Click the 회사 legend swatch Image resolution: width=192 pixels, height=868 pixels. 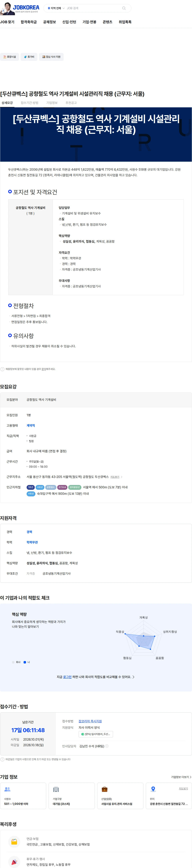(13, 662)
